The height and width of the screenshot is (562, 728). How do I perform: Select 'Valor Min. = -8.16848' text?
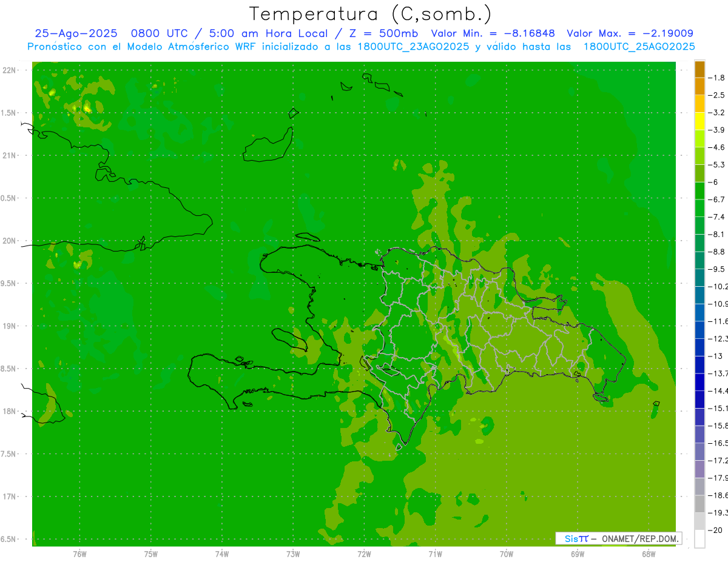(x=493, y=33)
